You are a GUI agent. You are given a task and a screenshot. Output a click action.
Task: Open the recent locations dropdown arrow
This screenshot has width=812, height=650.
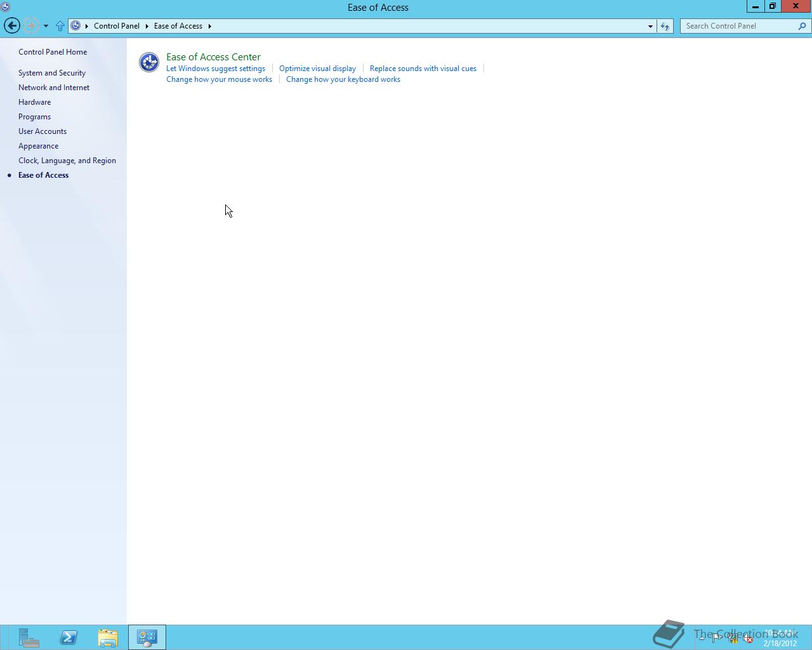coord(46,26)
